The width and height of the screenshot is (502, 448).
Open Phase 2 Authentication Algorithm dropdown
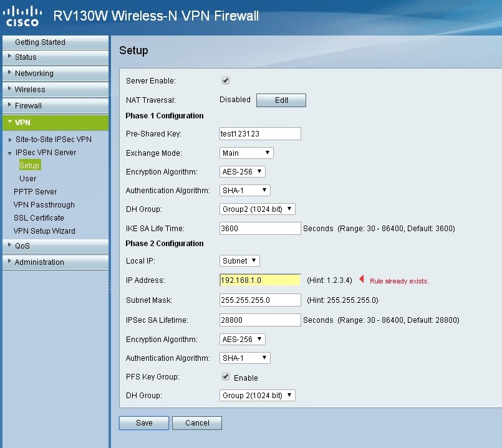pos(245,358)
